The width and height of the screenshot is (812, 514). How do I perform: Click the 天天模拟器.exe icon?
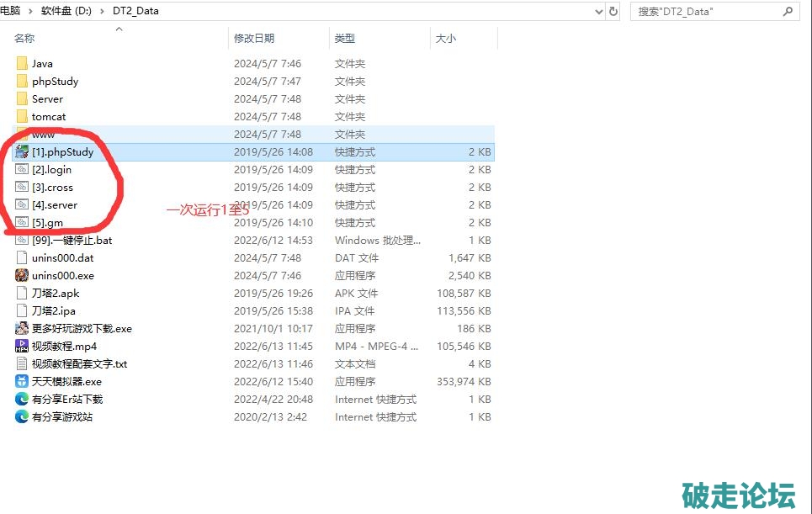[22, 382]
